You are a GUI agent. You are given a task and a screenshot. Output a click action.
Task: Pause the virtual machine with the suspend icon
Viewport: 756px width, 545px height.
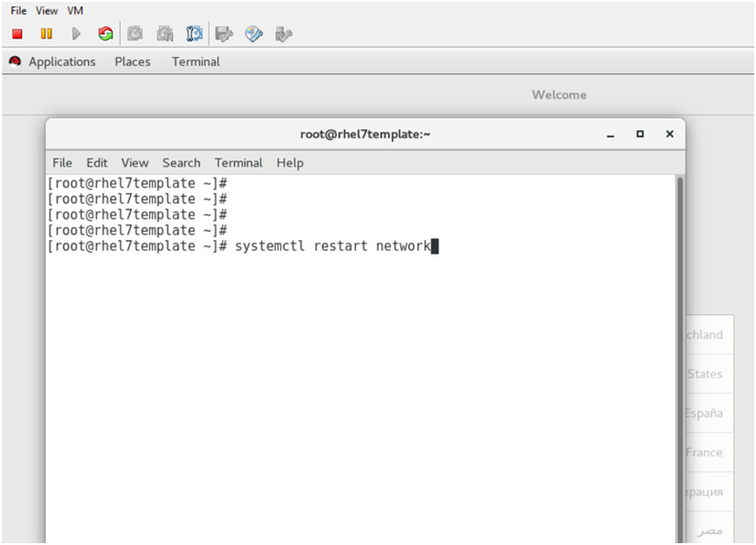coord(47,34)
